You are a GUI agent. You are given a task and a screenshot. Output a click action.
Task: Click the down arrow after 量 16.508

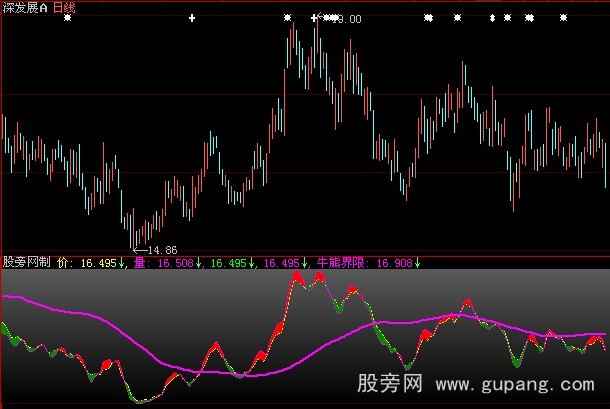pos(199,263)
